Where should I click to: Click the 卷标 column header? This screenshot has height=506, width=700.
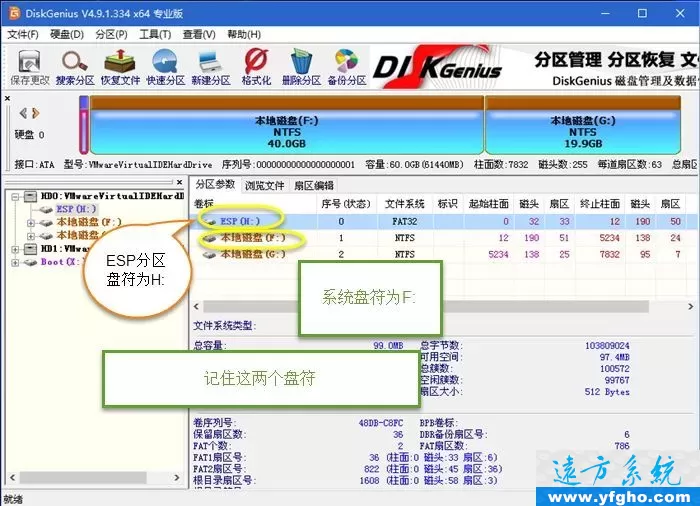pyautogui.click(x=254, y=204)
